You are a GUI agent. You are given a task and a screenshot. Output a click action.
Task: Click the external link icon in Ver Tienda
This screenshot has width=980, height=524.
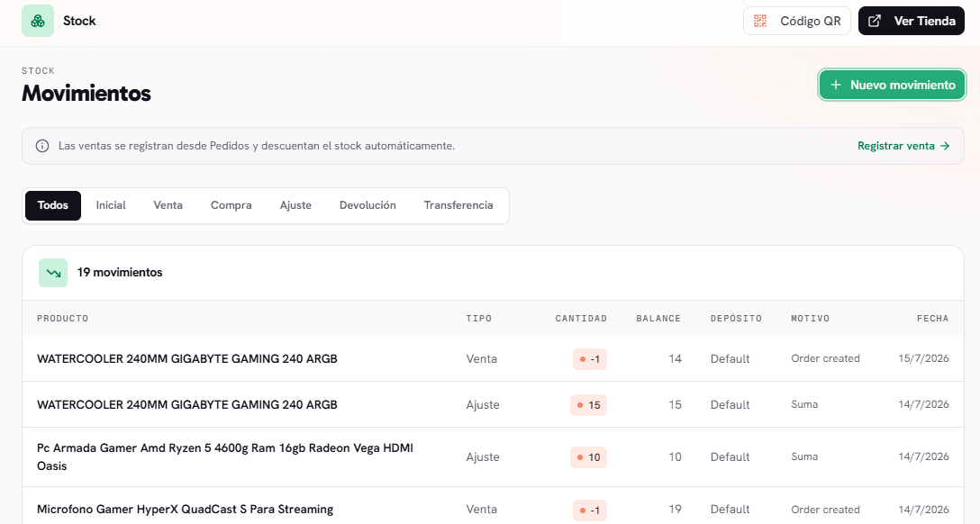[x=875, y=21]
